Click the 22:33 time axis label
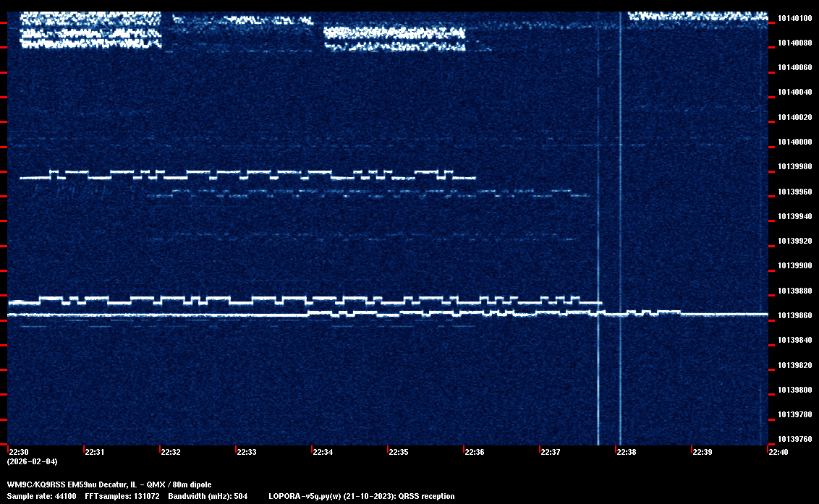 click(x=247, y=453)
